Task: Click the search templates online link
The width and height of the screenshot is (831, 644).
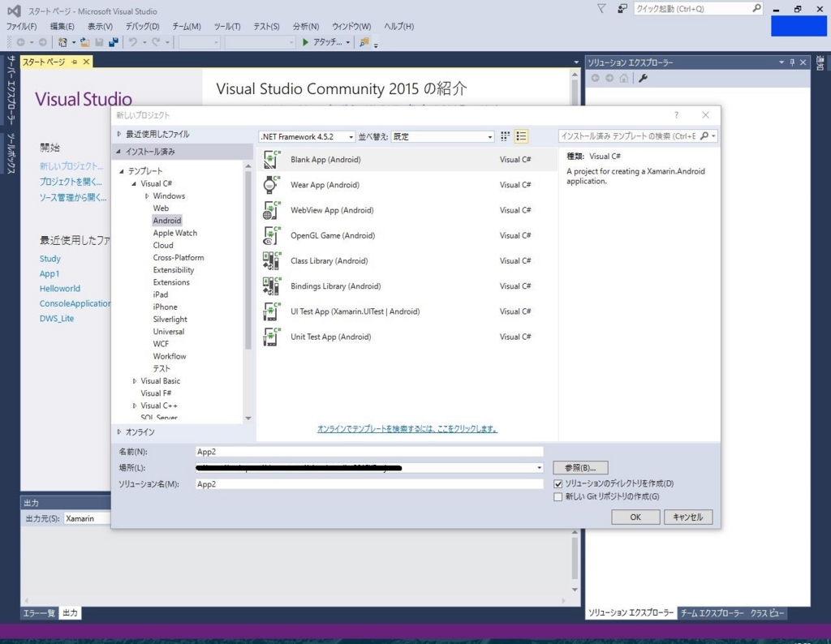Action: coord(407,429)
